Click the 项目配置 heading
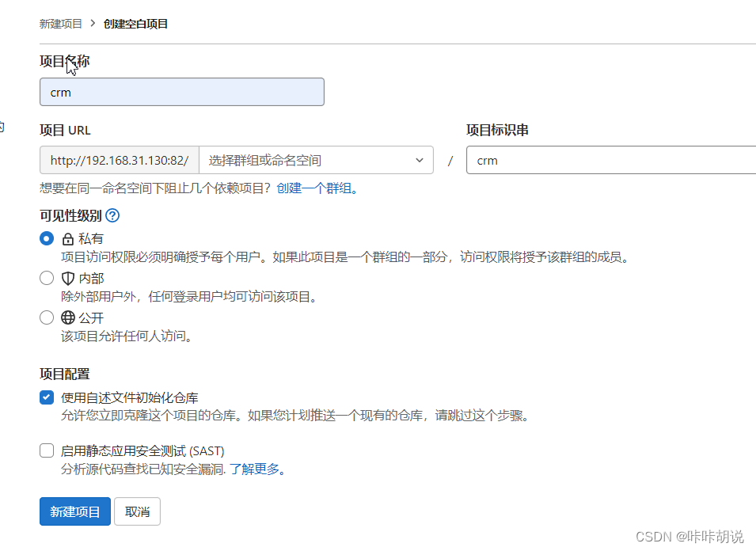The width and height of the screenshot is (756, 551). click(65, 374)
